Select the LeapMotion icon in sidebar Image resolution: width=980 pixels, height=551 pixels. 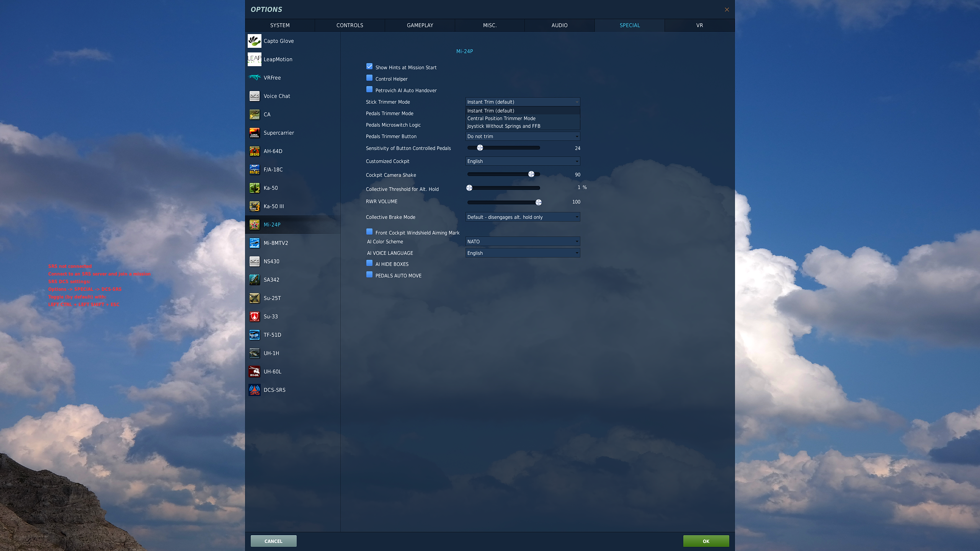click(x=254, y=59)
